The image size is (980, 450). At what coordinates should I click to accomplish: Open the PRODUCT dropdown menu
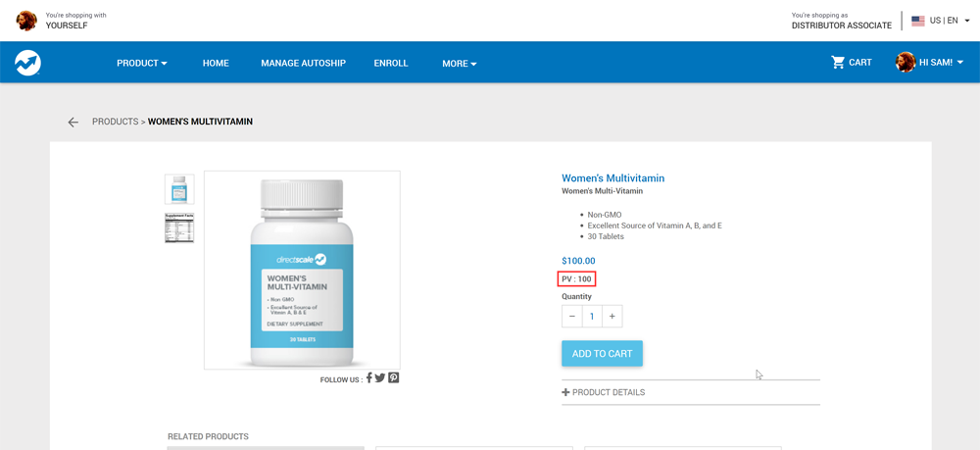[142, 63]
